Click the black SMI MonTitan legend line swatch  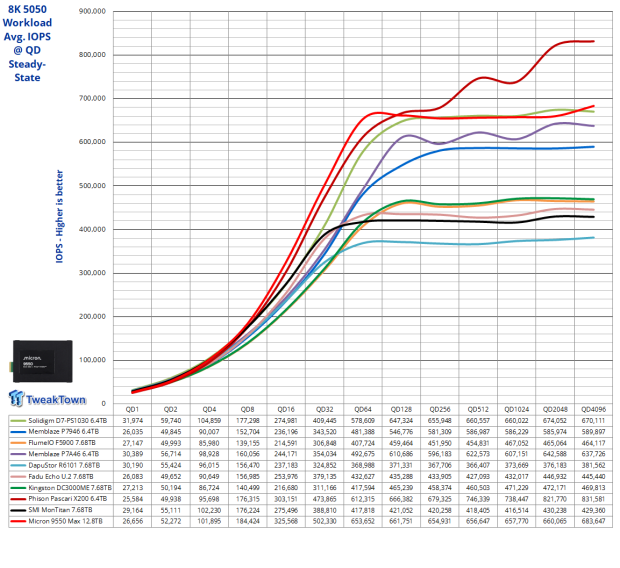tap(18, 510)
